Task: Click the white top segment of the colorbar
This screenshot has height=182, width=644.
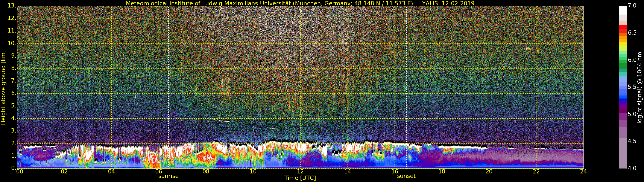Action: coord(623,10)
